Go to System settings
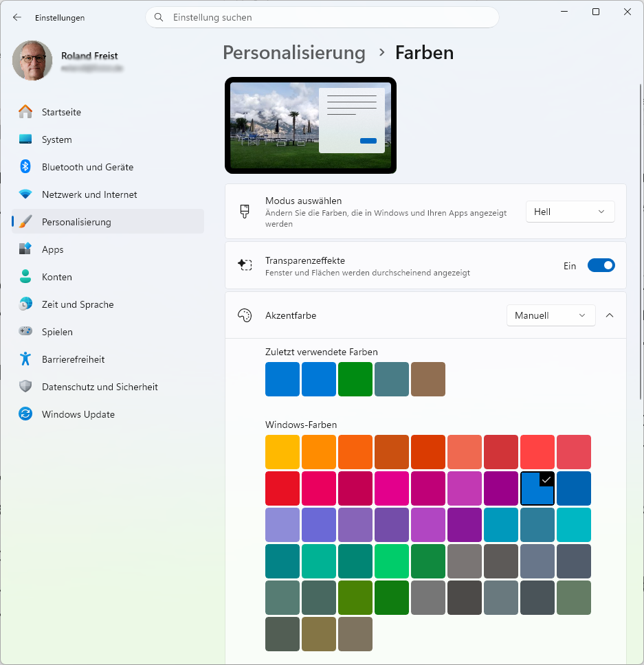The width and height of the screenshot is (644, 665). pos(108,139)
